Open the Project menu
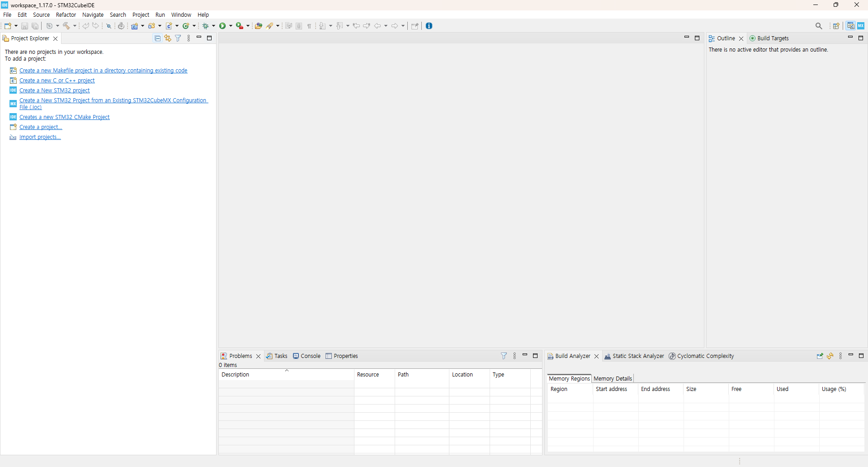Screen dimensions: 868x467 pyautogui.click(x=141, y=15)
